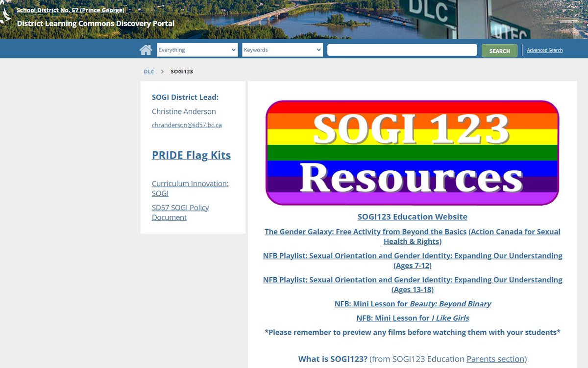Open the Parents section link

(x=495, y=359)
